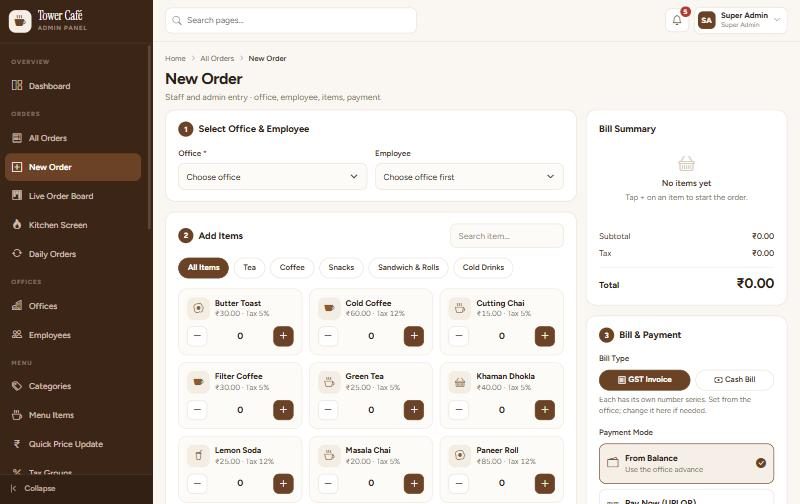800x504 pixels.
Task: Filter items by Snacks
Action: pos(341,267)
